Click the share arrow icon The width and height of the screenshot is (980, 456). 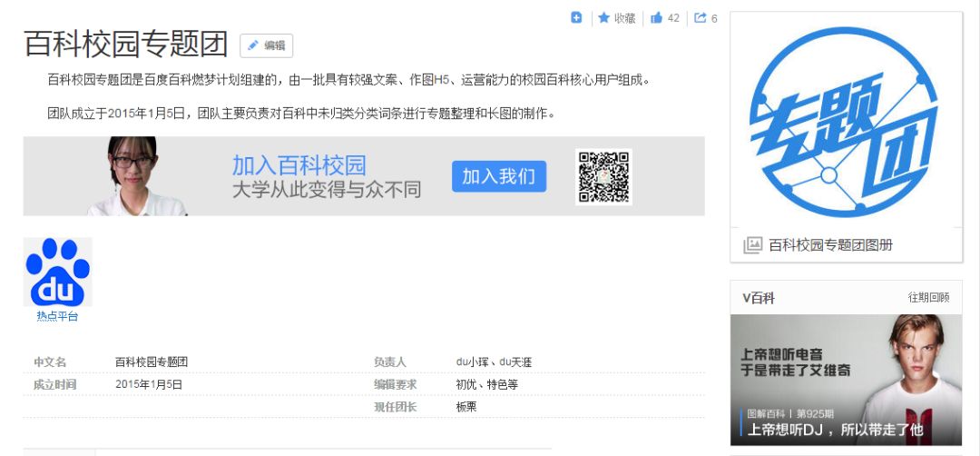[x=701, y=17]
